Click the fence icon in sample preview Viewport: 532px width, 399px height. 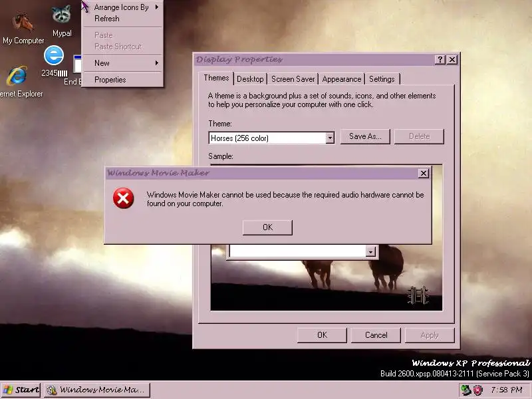pos(418,295)
